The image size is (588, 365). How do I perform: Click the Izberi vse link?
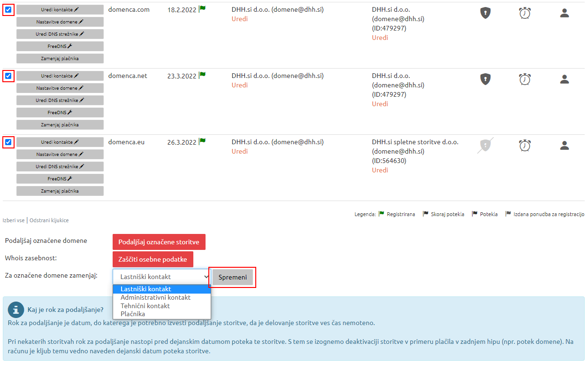click(14, 220)
